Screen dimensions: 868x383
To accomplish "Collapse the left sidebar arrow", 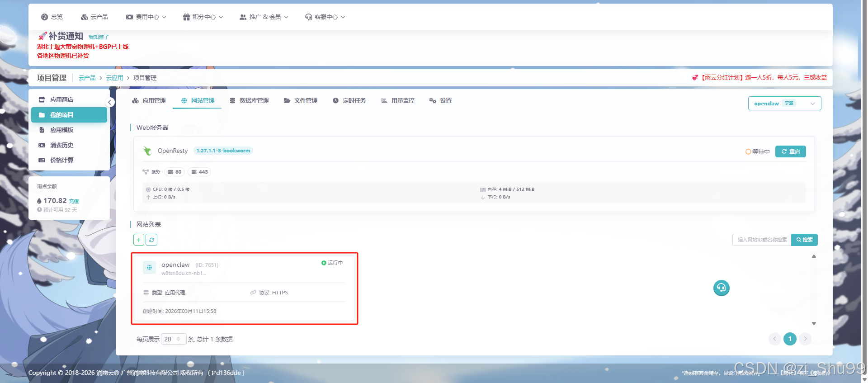I will [x=109, y=103].
